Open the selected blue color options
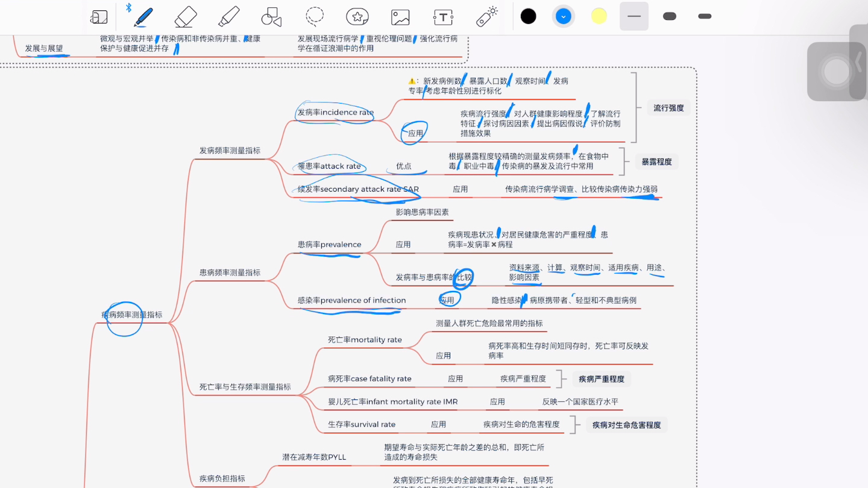 [x=564, y=16]
